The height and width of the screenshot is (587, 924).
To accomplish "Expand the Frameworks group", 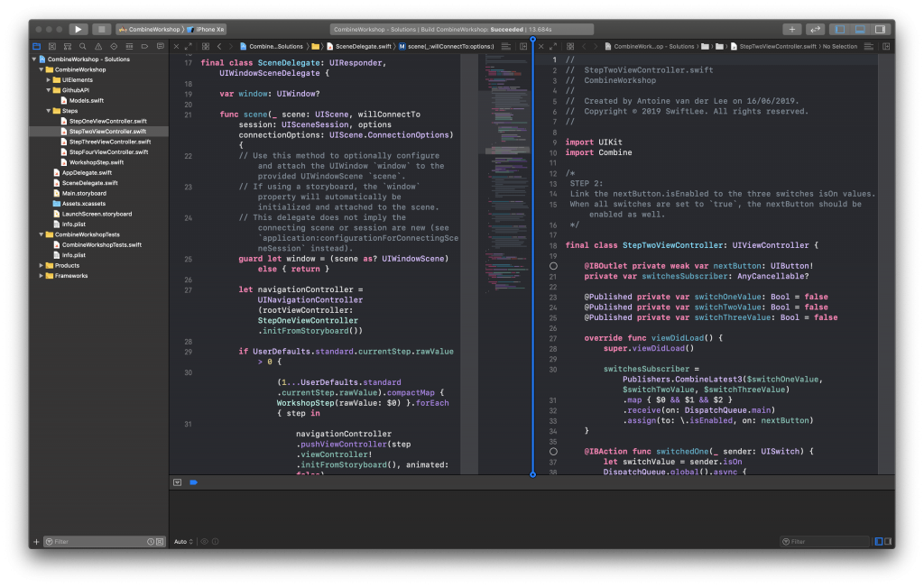I will tap(40, 275).
